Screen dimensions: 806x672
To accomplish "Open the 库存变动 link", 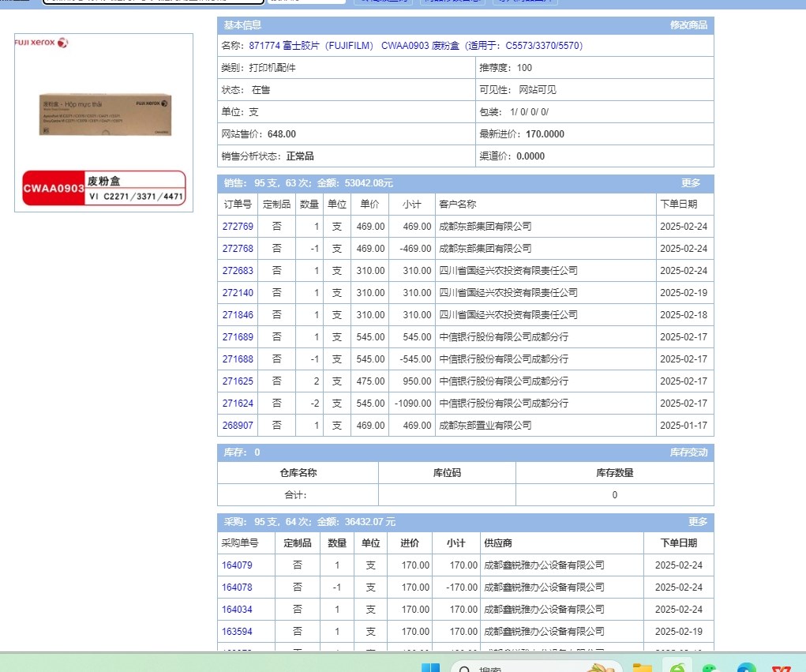I will click(688, 452).
